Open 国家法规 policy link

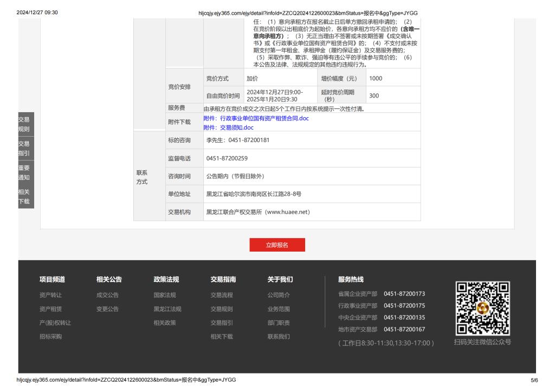(165, 295)
